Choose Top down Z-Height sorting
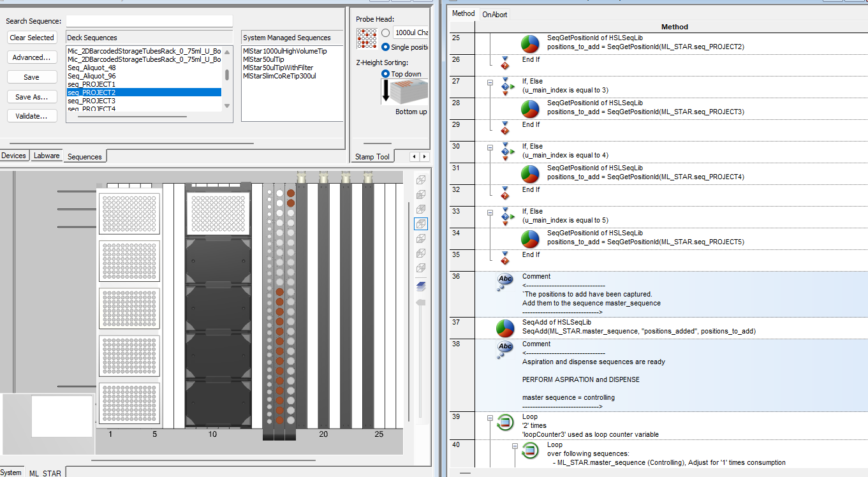The width and height of the screenshot is (868, 477). 385,74
